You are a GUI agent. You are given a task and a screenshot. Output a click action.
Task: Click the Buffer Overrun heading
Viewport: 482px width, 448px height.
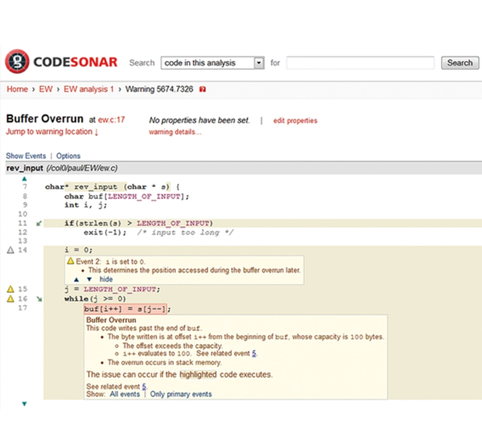[45, 119]
